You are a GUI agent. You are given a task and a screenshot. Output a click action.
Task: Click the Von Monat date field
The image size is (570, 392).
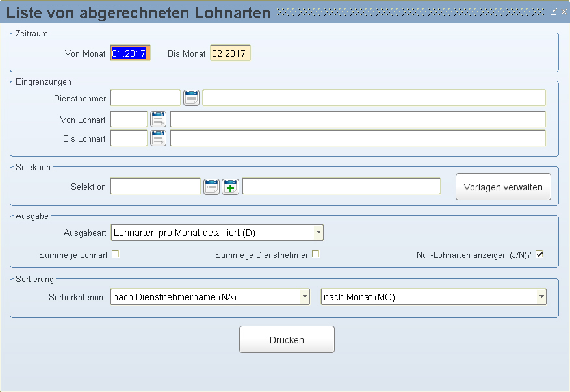[x=130, y=53]
